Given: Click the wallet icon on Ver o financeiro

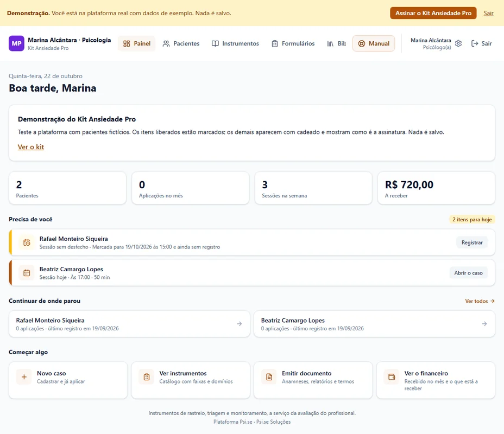Looking at the screenshot, I should [x=392, y=377].
